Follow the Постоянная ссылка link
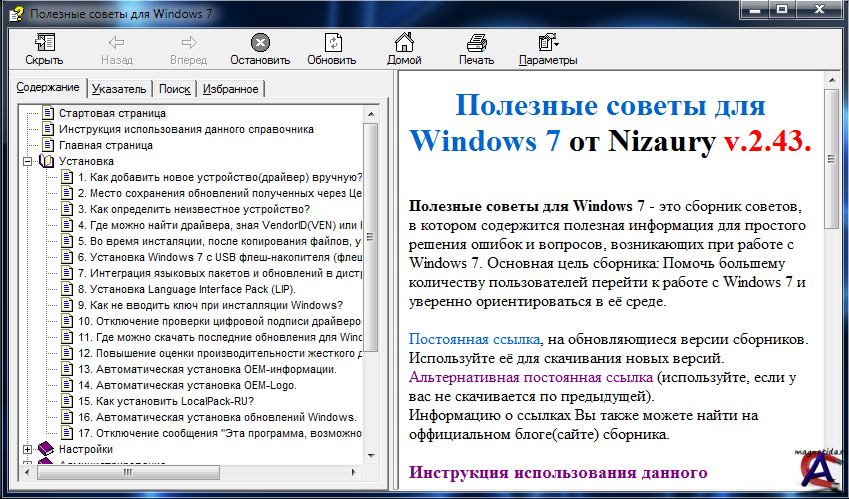Screen dimensions: 849x499 pyautogui.click(x=475, y=340)
